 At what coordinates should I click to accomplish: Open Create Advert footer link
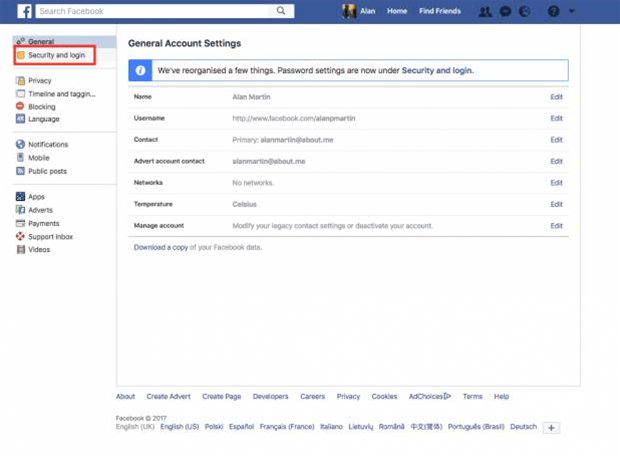tap(168, 396)
